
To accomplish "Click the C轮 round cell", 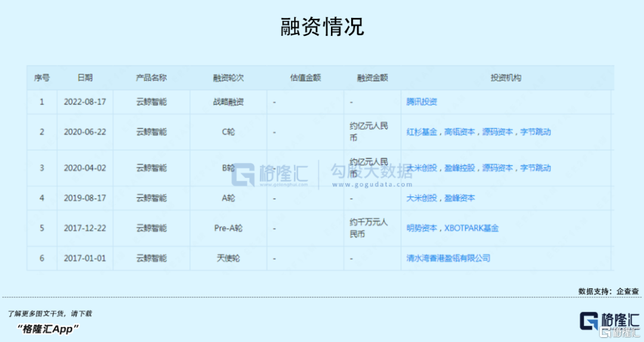I will (228, 132).
